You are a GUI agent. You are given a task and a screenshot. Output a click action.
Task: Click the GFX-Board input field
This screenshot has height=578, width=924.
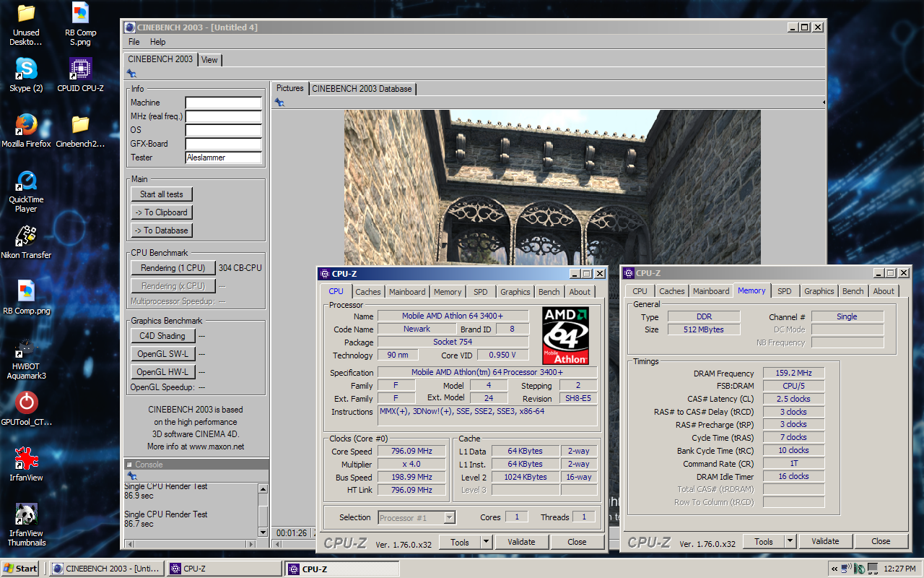click(x=224, y=144)
